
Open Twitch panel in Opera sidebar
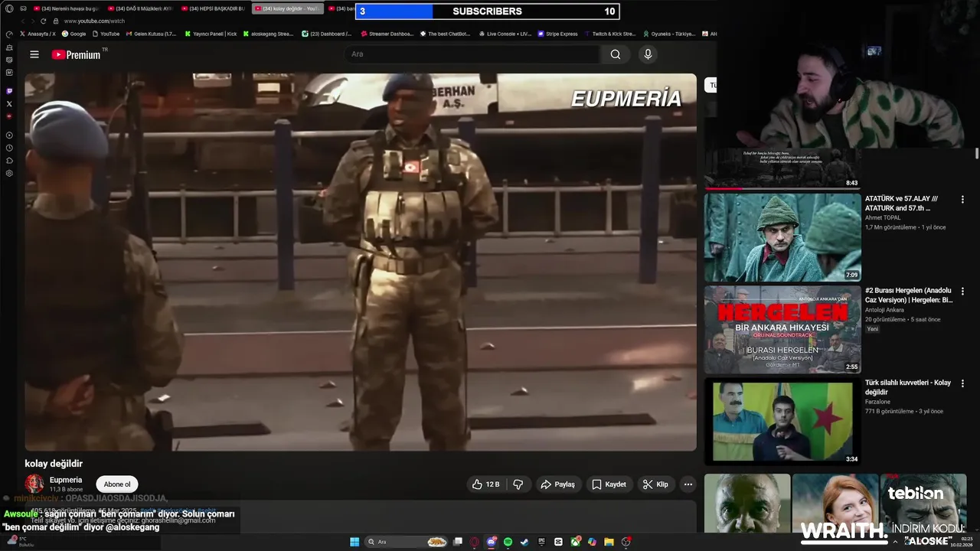(x=9, y=91)
